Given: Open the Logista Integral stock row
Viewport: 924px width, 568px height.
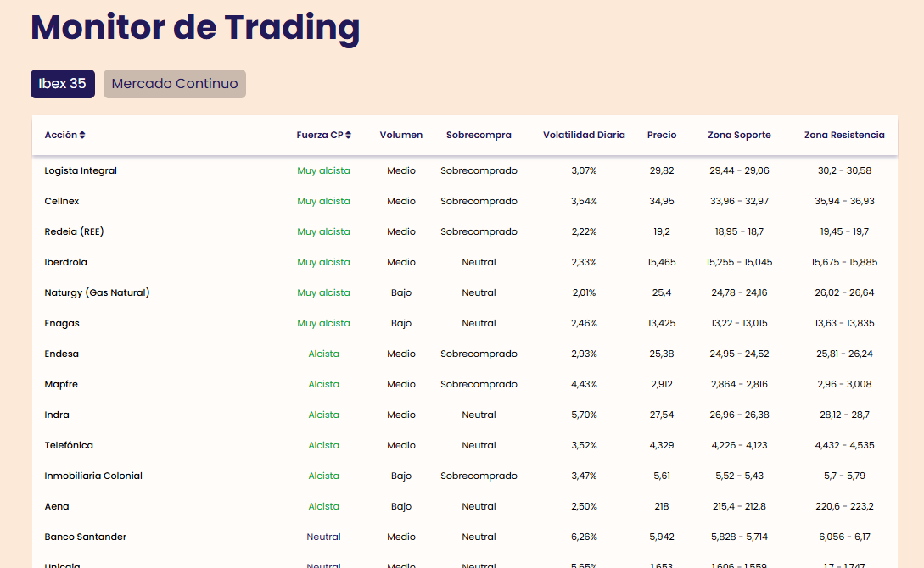Looking at the screenshot, I should (x=81, y=170).
